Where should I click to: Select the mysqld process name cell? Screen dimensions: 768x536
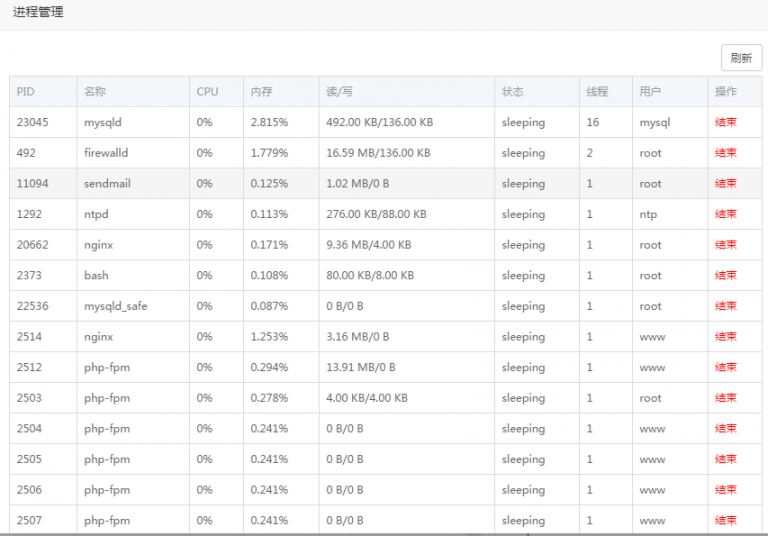click(133, 122)
